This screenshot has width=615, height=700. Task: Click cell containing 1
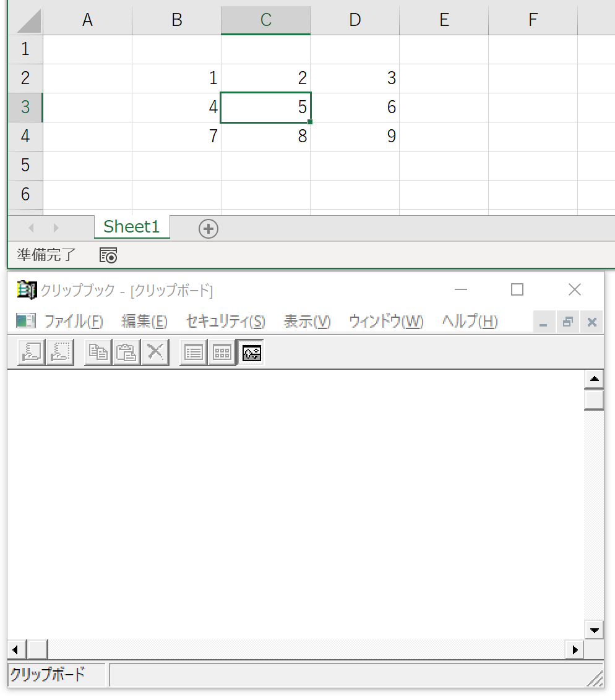pos(177,78)
